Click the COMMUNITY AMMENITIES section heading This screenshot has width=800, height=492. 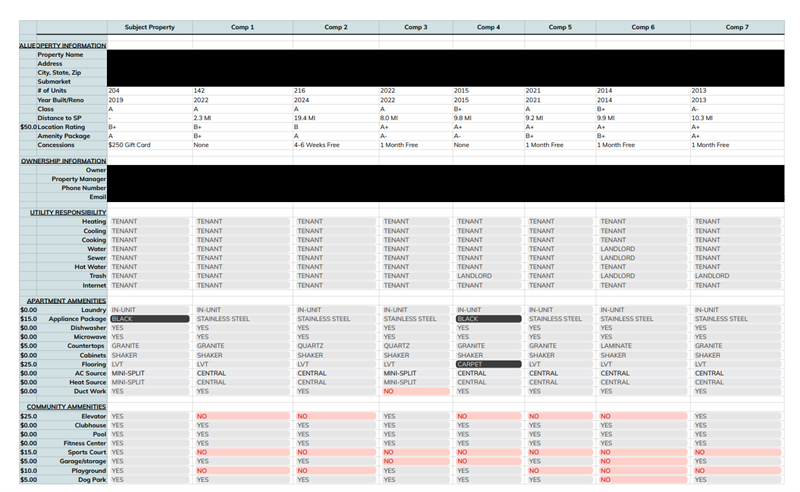tap(66, 407)
